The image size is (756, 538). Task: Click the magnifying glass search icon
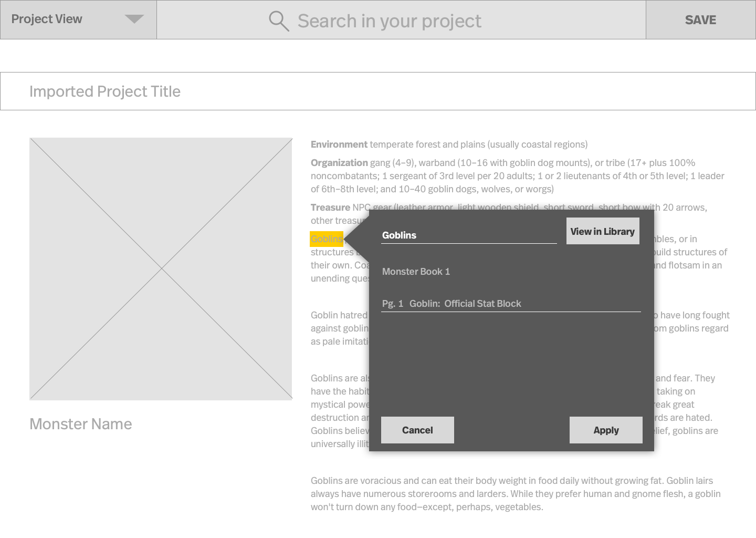point(279,21)
